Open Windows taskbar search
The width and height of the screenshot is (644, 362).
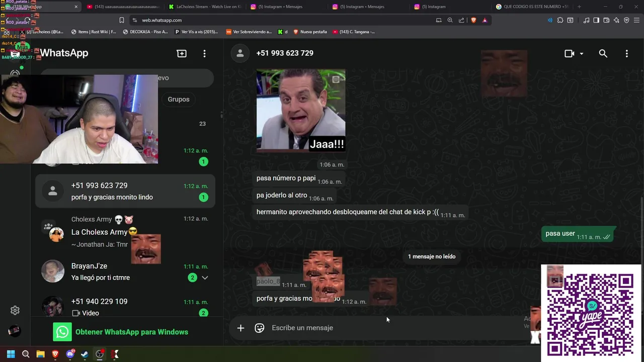click(x=26, y=354)
